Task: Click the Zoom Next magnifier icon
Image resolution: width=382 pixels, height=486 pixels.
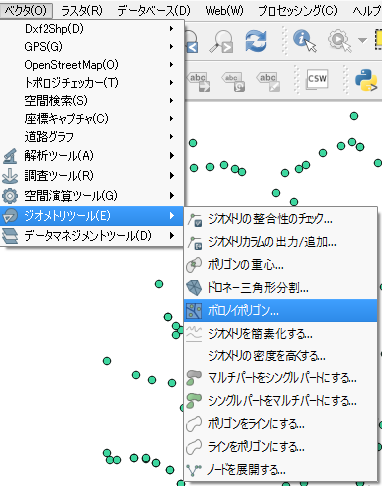Action: pyautogui.click(x=222, y=41)
